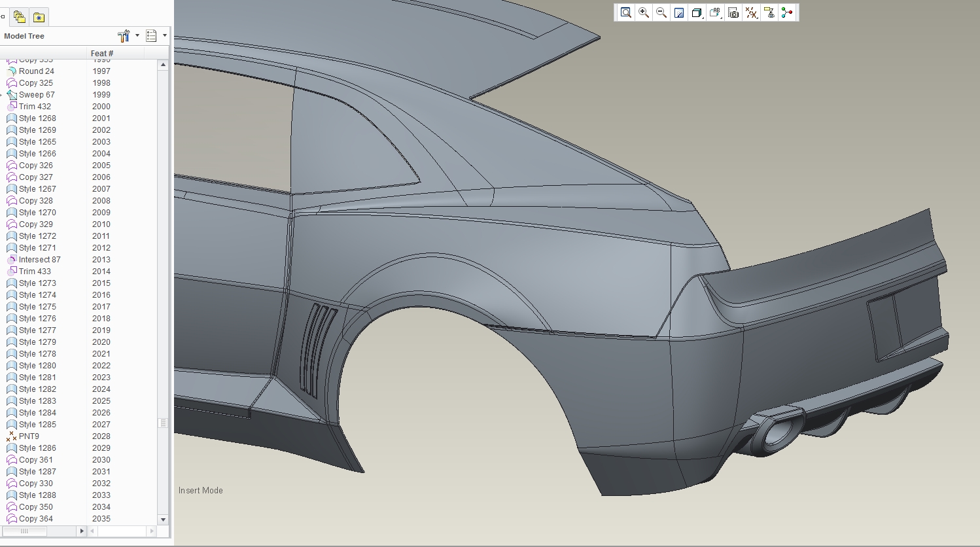Open Model Tree Settings hammer icon
This screenshot has height=547, width=980.
[x=124, y=36]
